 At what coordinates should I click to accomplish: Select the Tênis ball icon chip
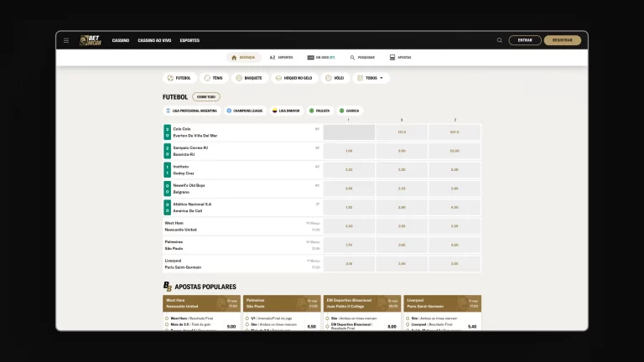(207, 78)
